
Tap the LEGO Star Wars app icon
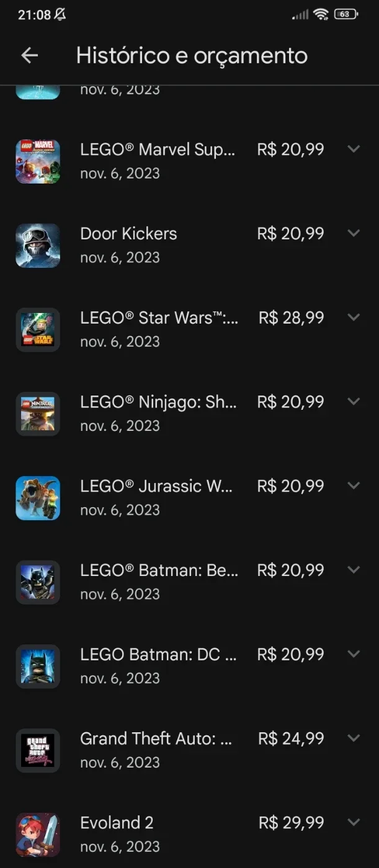[38, 330]
